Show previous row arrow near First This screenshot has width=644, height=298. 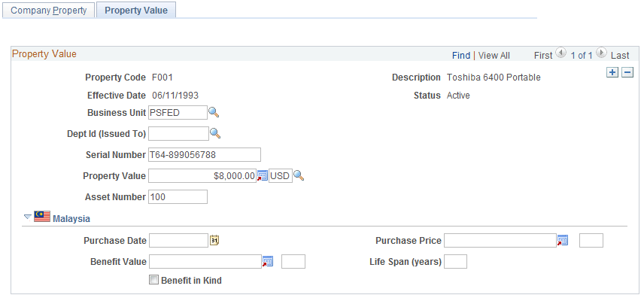pyautogui.click(x=561, y=53)
